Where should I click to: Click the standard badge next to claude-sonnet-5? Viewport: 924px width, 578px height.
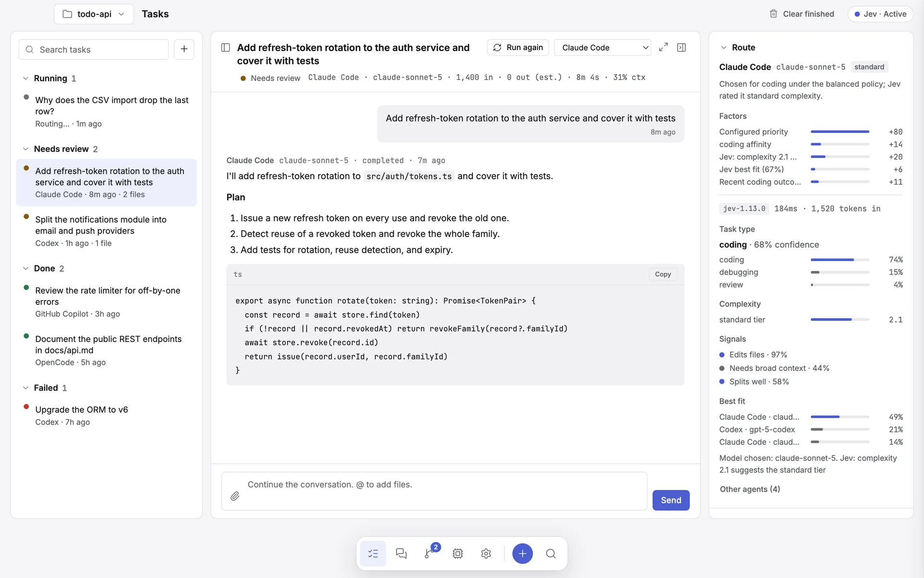coord(869,67)
